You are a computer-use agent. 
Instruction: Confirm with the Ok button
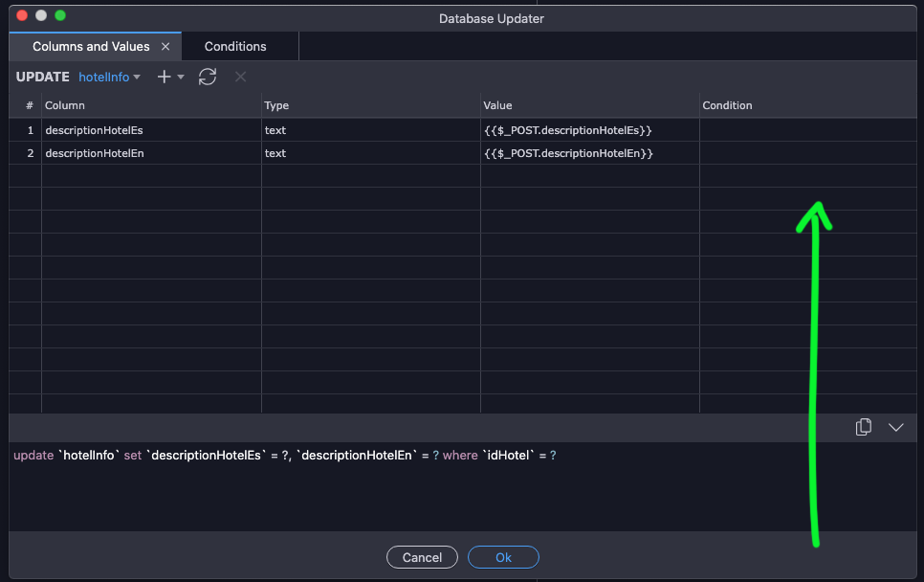coord(503,557)
